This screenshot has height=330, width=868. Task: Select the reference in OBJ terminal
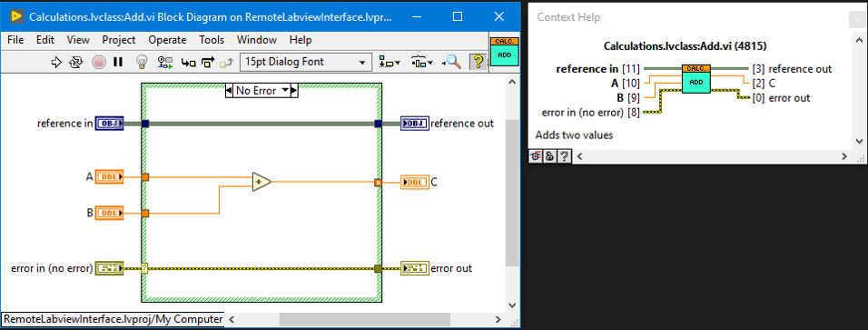point(110,123)
